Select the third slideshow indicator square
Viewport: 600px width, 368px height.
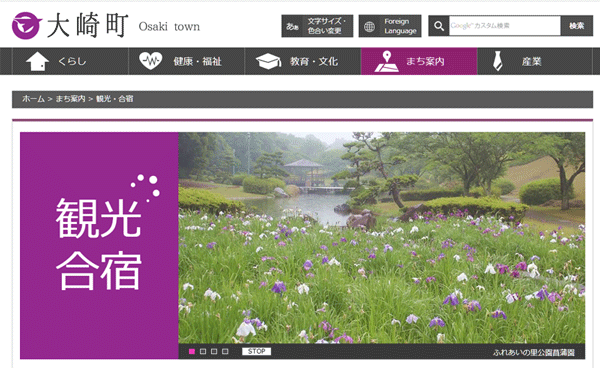[214, 351]
